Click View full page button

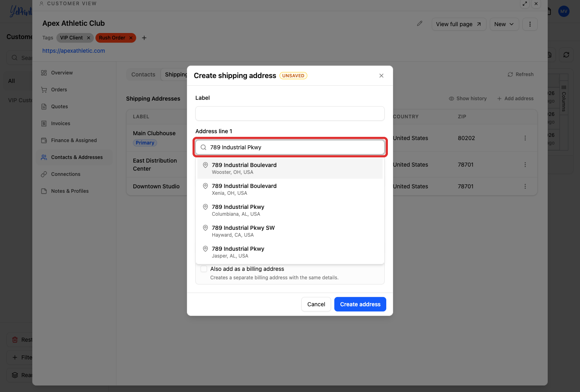point(459,24)
